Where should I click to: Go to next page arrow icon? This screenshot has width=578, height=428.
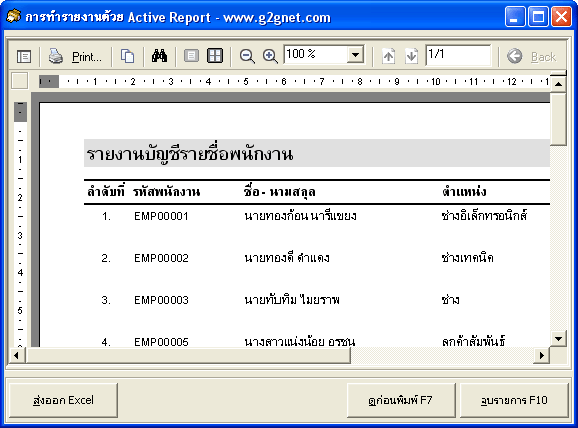pyautogui.click(x=411, y=56)
